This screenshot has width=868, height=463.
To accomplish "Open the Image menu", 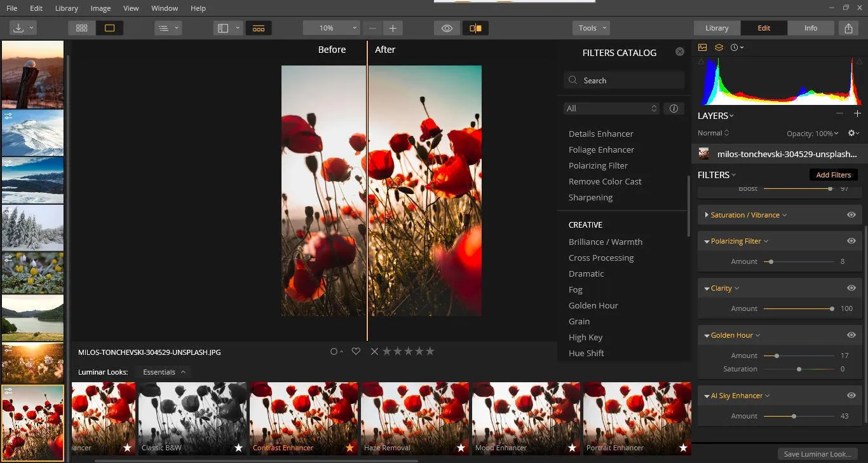I will [100, 8].
